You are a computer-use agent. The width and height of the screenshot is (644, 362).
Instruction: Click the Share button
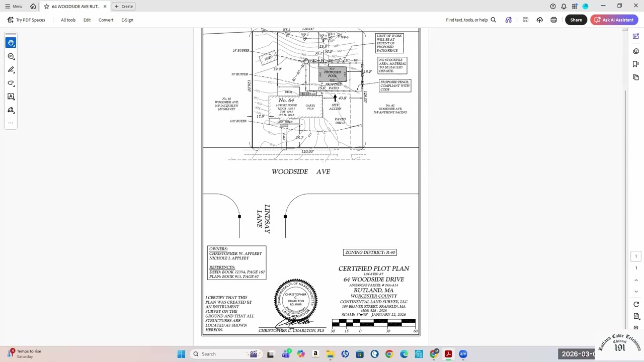tap(576, 20)
